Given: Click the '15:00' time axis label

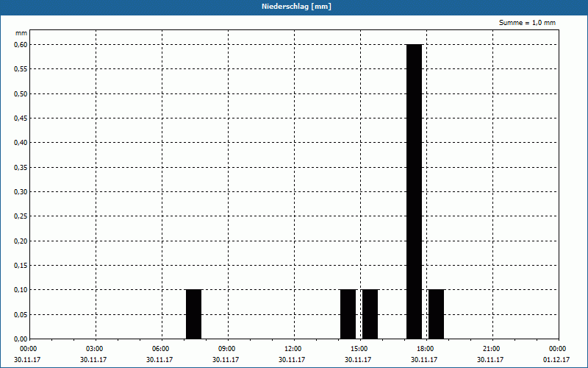Looking at the screenshot, I should tap(359, 349).
